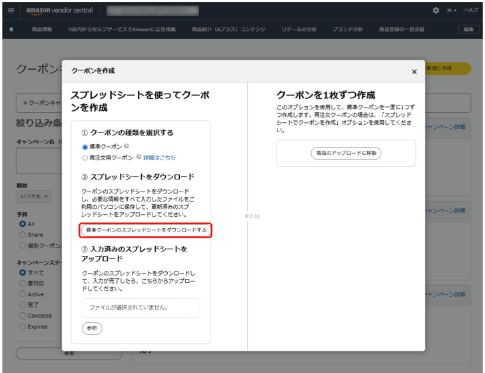Select the 要対応 status radio button
Viewport: 485px width, 373px height.
coord(22,283)
